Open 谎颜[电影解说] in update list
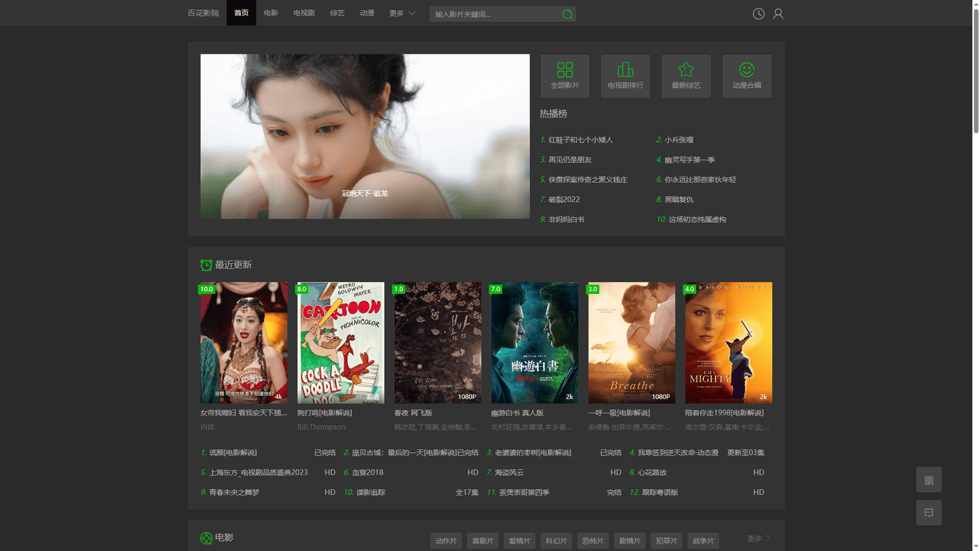 (233, 452)
